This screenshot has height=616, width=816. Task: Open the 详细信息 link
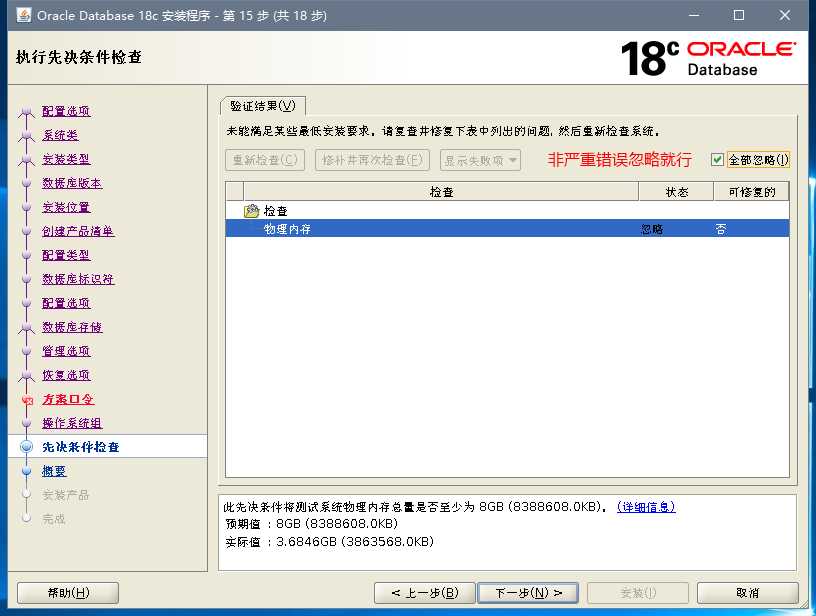pos(646,507)
